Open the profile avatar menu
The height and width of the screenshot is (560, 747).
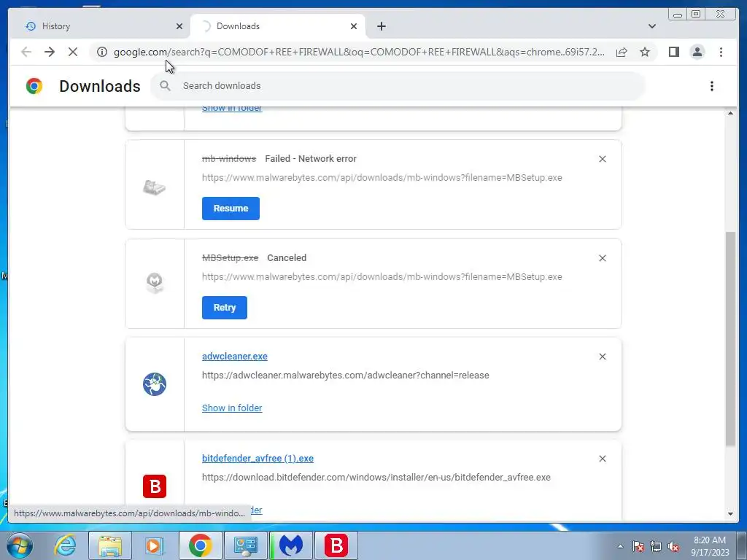(697, 52)
